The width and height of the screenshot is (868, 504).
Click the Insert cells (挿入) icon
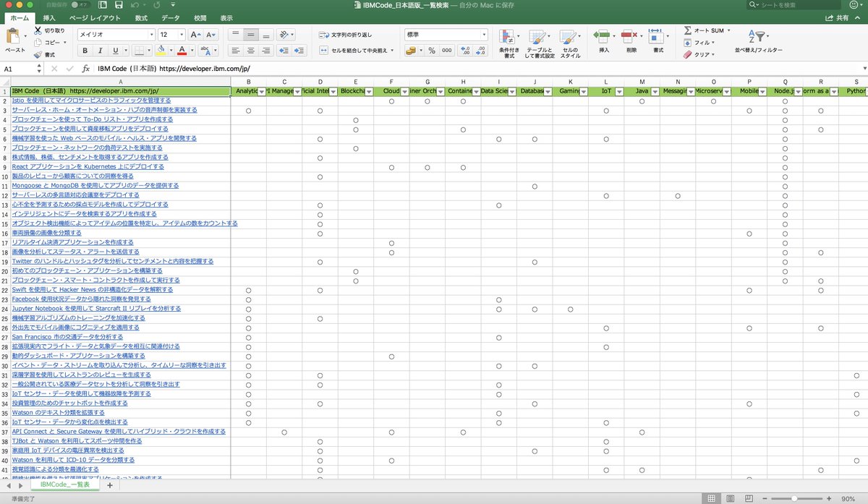603,36
